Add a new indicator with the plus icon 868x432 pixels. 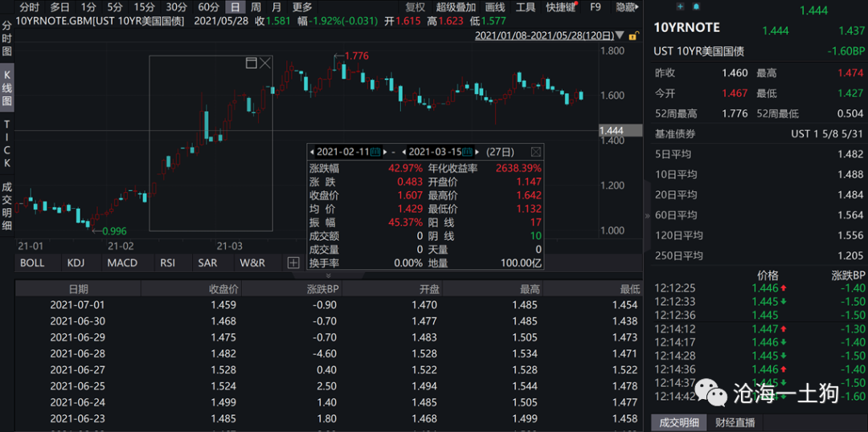pos(293,263)
